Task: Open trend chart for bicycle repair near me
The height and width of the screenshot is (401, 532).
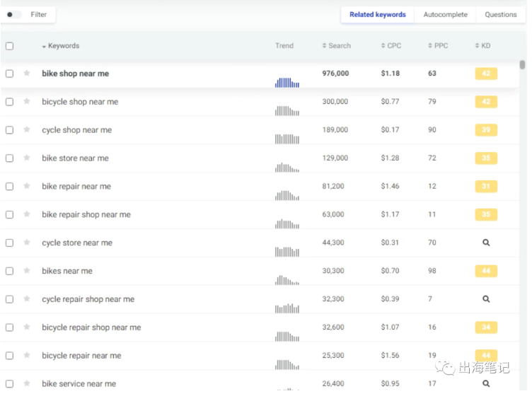Action: tap(287, 364)
